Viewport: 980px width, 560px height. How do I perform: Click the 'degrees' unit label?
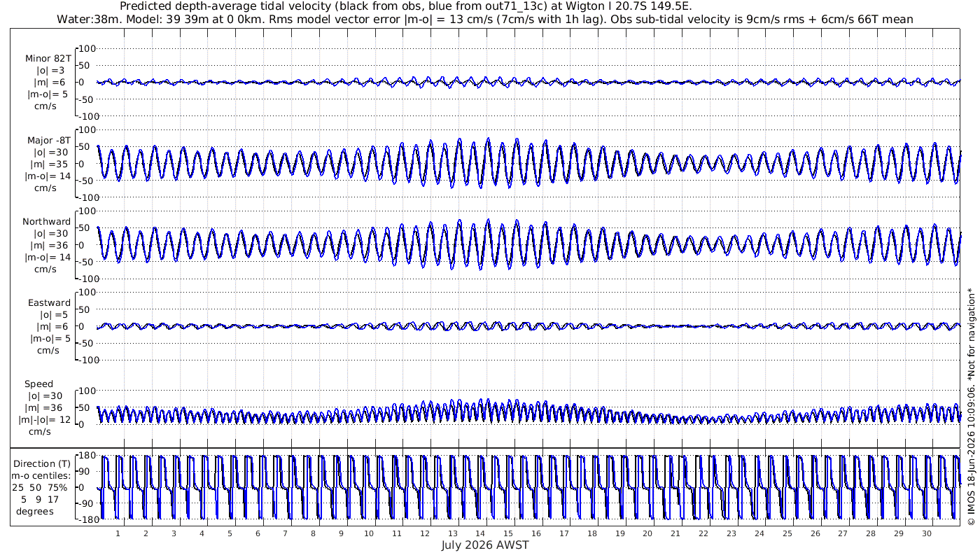(x=35, y=511)
